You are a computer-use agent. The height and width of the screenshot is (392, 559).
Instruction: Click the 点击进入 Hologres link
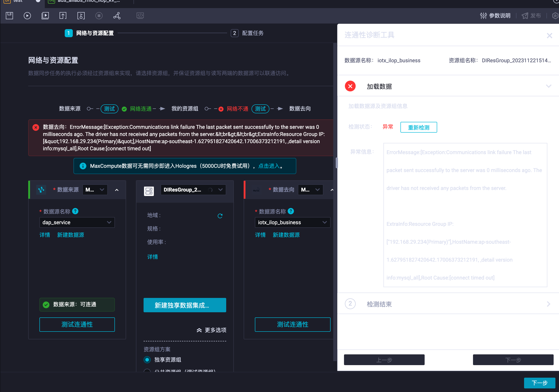[x=269, y=166]
